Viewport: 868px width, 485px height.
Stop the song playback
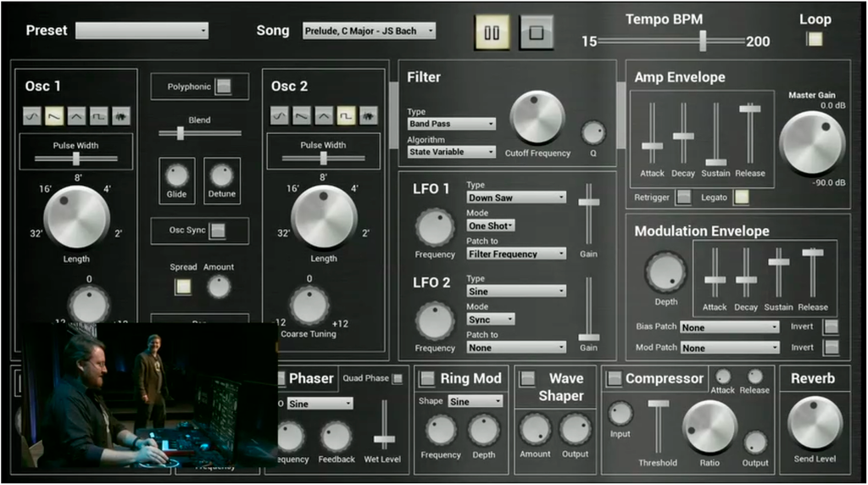536,33
